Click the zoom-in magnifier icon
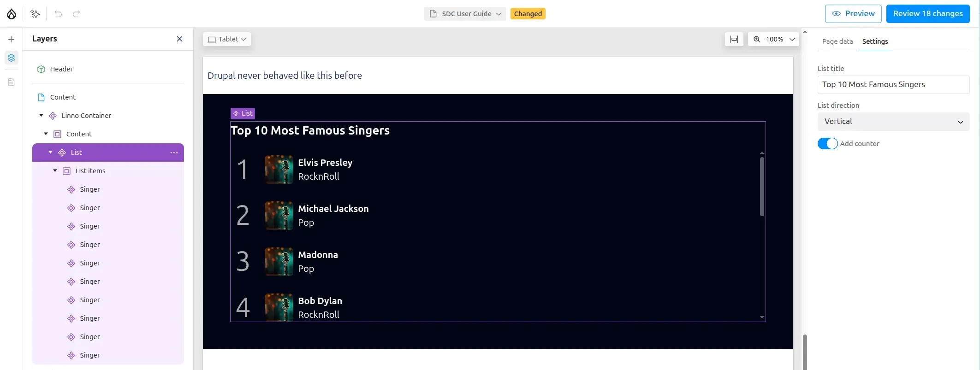Screen dimensions: 980x370 756,39
